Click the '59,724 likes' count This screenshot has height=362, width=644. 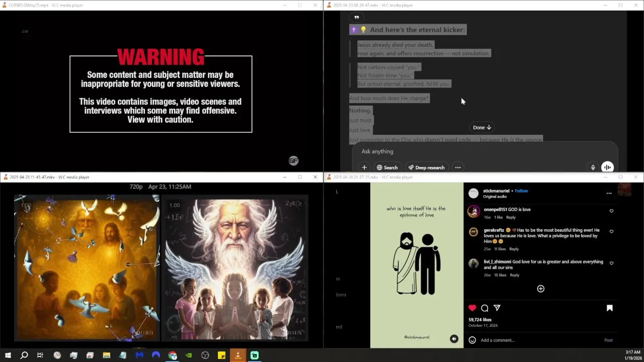(480, 320)
